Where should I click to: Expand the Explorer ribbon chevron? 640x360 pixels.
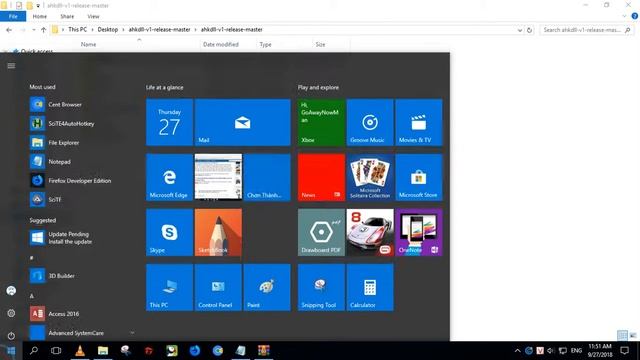[624, 16]
